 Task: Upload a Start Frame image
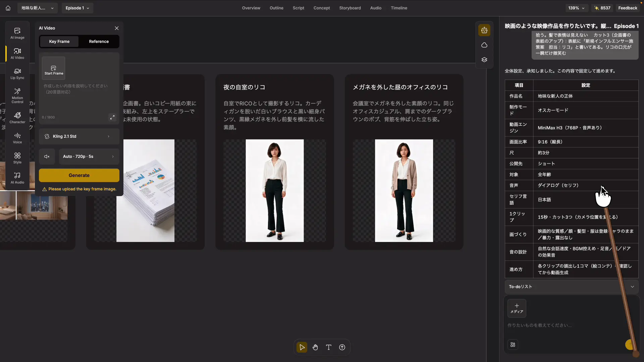click(x=54, y=68)
